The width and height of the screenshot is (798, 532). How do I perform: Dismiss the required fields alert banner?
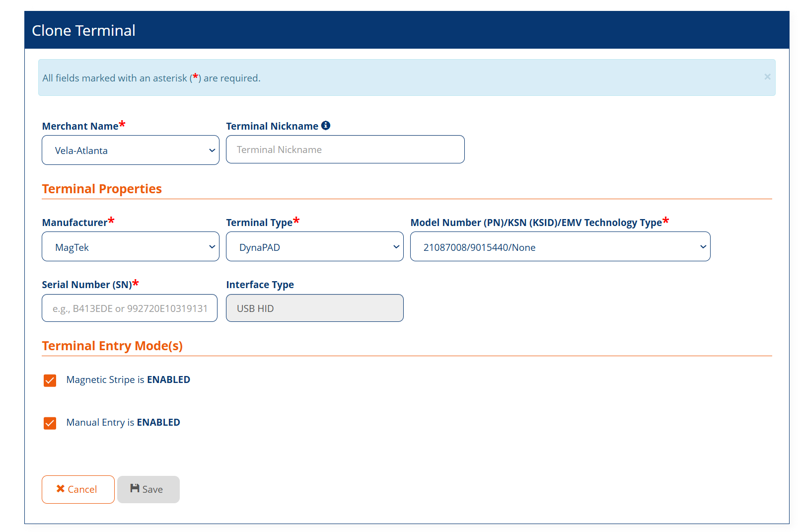(767, 77)
